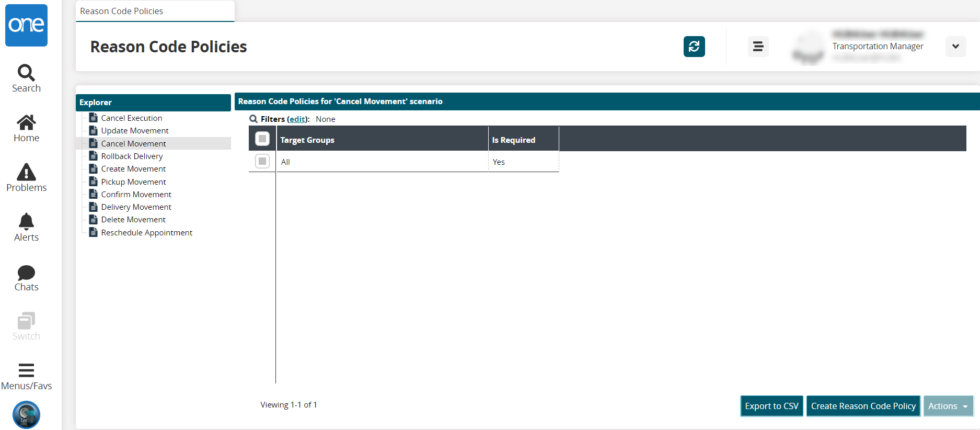
Task: Click the blurred user profile picture
Action: pyautogui.click(x=809, y=48)
